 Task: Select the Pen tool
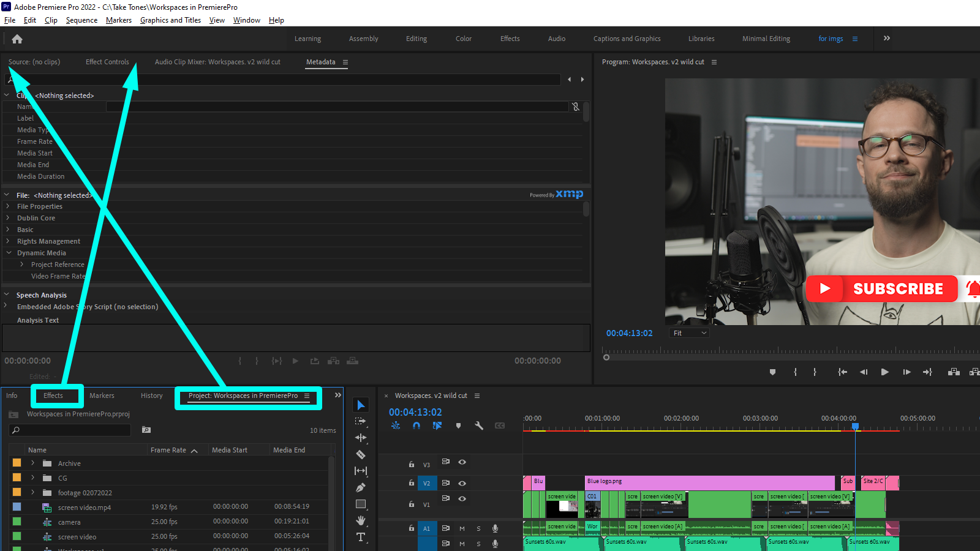(361, 488)
